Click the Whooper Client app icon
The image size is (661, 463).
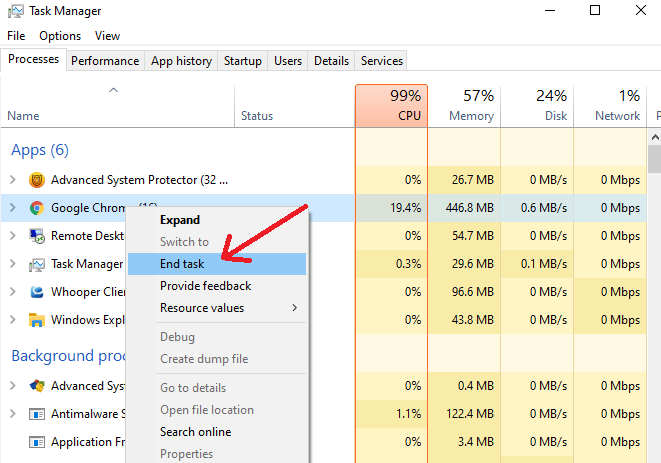37,292
